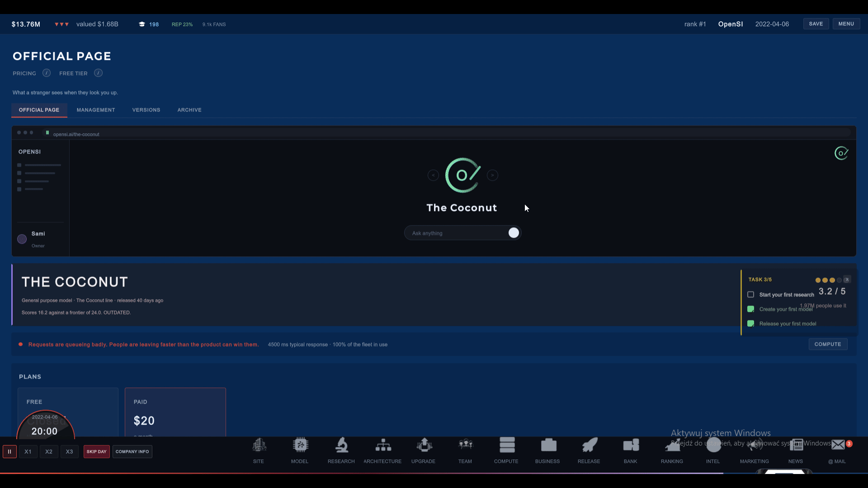Click the red requests queueing warning

click(x=144, y=344)
